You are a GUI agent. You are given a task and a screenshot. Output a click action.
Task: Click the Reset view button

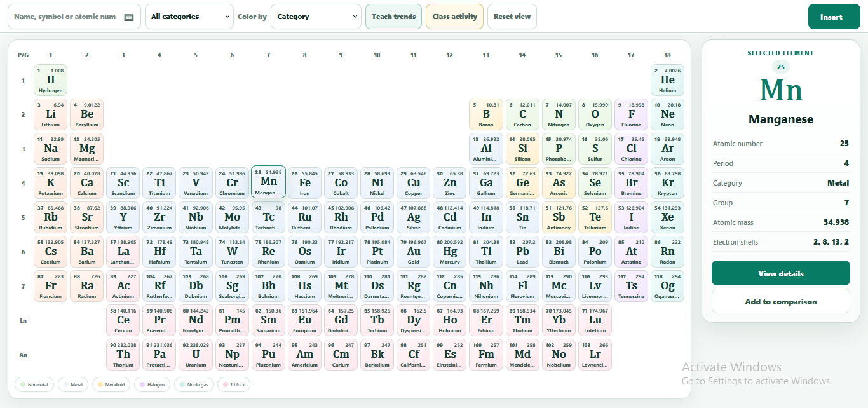click(x=512, y=17)
